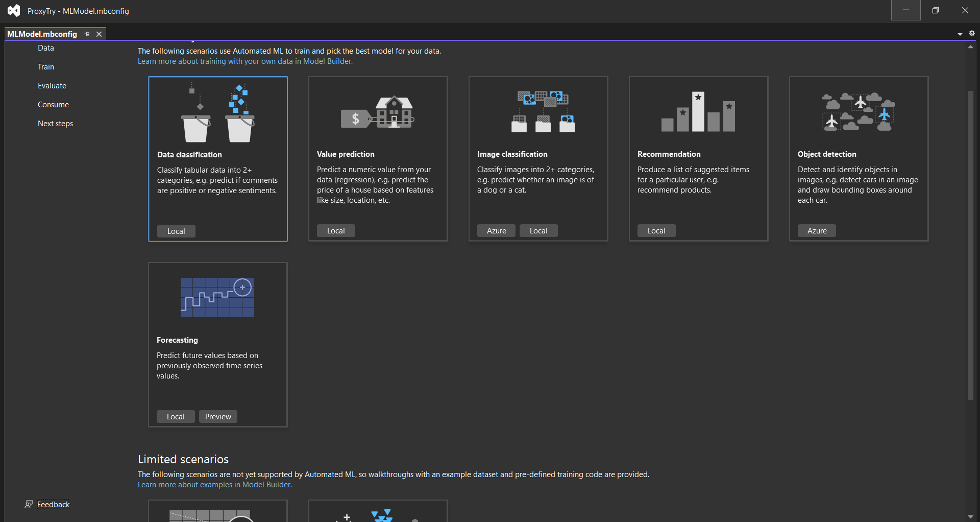Click the Value prediction house price icon
The image size is (980, 522).
[x=378, y=111]
